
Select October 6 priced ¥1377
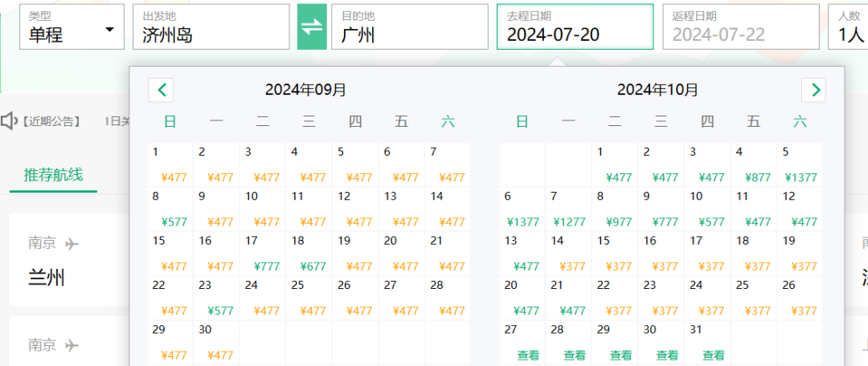522,209
